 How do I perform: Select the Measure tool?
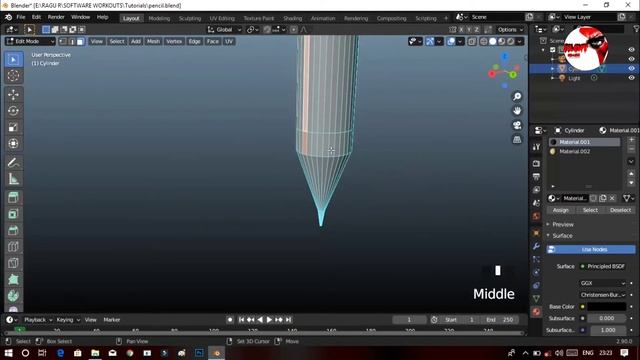(13, 179)
